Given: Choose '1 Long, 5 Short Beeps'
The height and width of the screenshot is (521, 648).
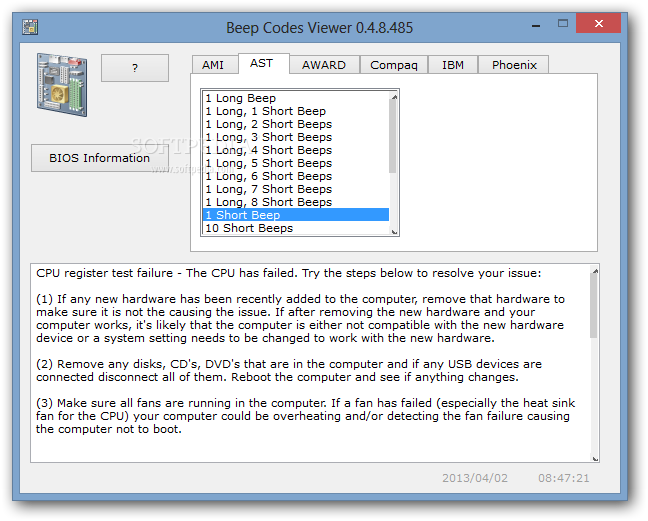Looking at the screenshot, I should [296, 163].
